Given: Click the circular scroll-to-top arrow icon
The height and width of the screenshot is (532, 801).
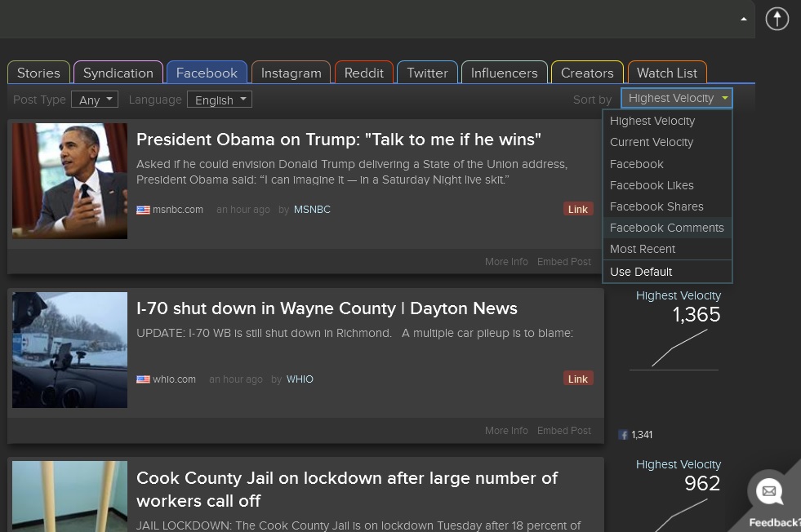Looking at the screenshot, I should (x=776, y=18).
